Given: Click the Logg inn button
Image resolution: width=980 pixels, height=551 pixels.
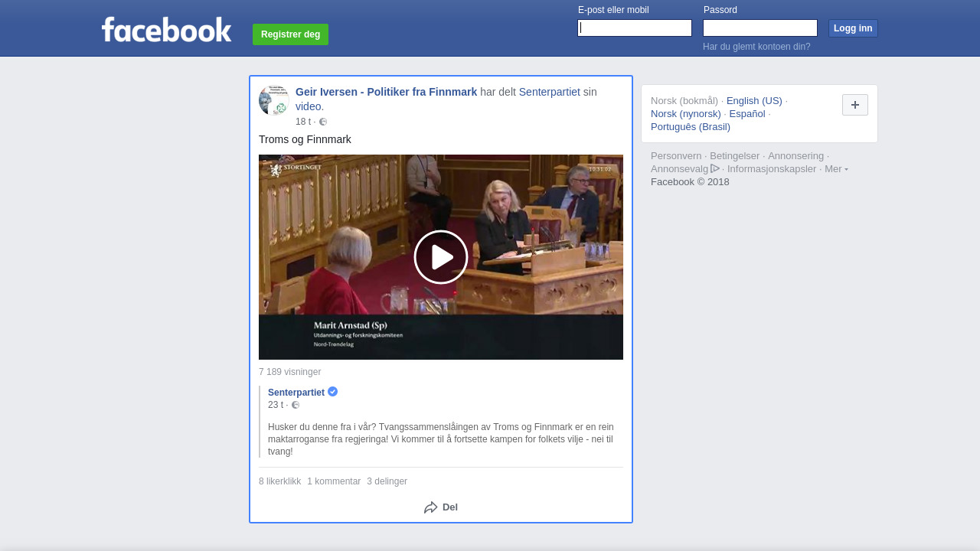Looking at the screenshot, I should point(853,28).
